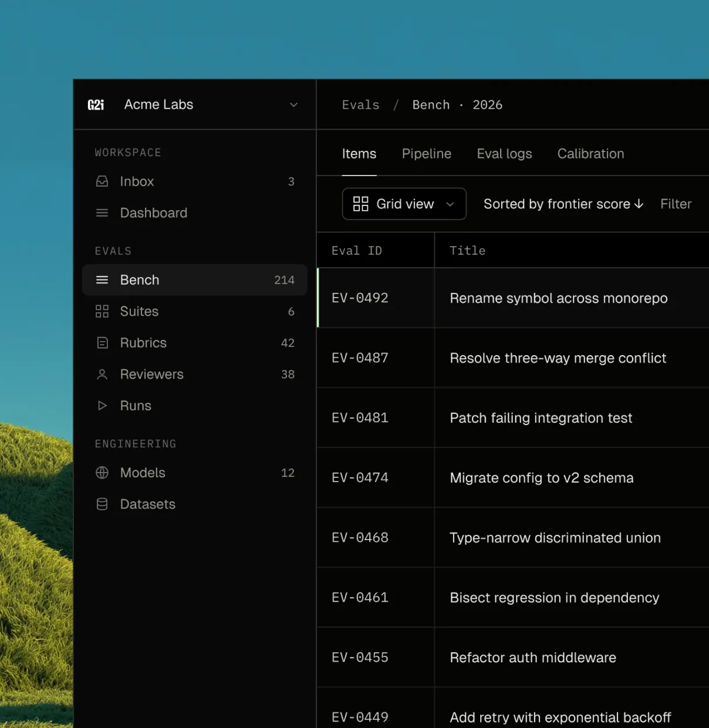Switch to the Items tab
The height and width of the screenshot is (728, 709).
coord(359,154)
